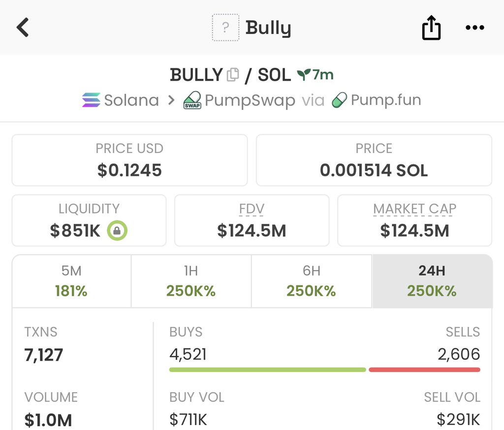The image size is (504, 430).
Task: Tap the Solana chain logo
Action: coord(91,100)
